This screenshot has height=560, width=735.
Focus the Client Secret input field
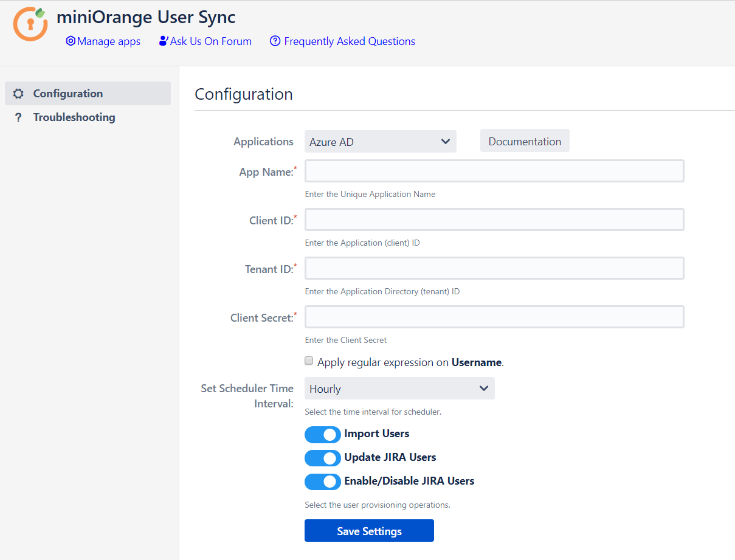pos(494,317)
